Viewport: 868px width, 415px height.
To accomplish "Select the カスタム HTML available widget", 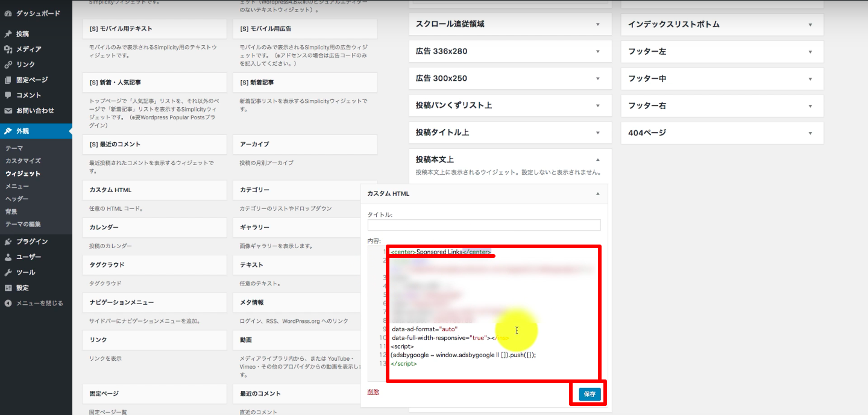I will click(154, 190).
